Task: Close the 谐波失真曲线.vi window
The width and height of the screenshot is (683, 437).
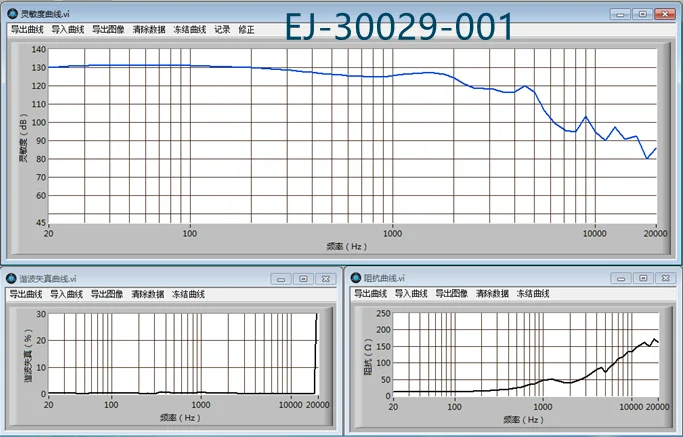Action: 325,279
